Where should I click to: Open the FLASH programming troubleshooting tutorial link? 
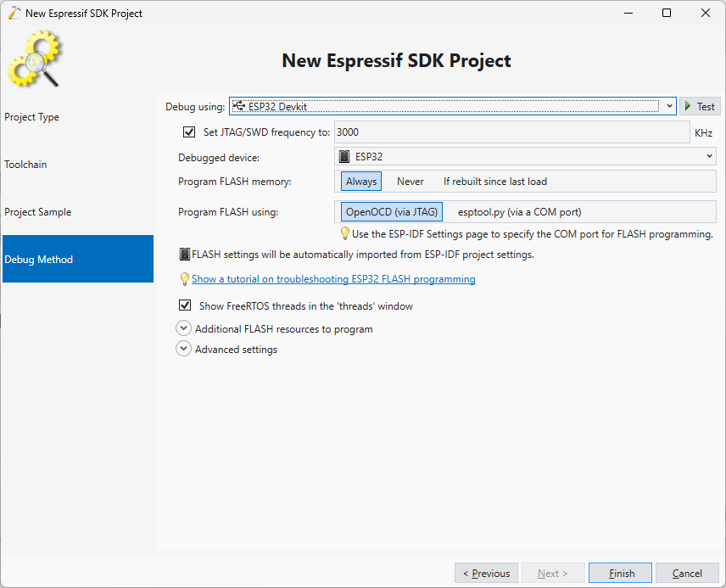[x=333, y=279]
